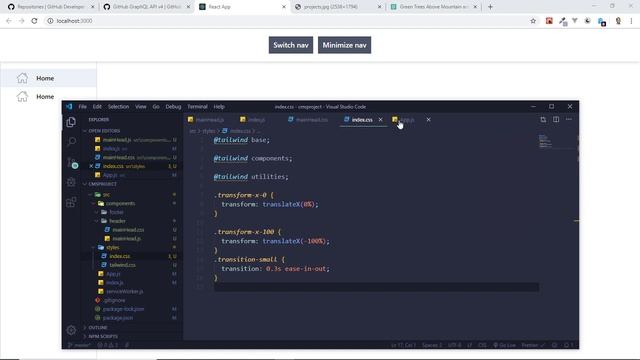This screenshot has width=640, height=360.
Task: Click the Go Live status bar button
Action: point(504,345)
